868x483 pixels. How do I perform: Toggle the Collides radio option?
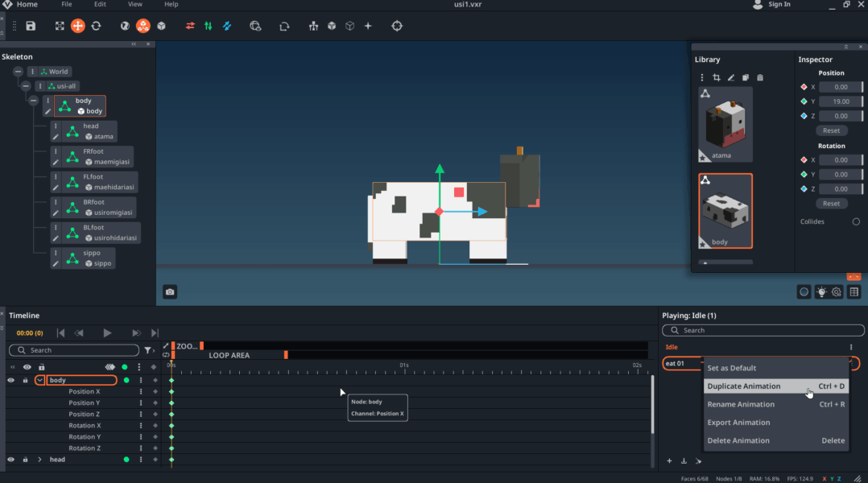coord(856,221)
